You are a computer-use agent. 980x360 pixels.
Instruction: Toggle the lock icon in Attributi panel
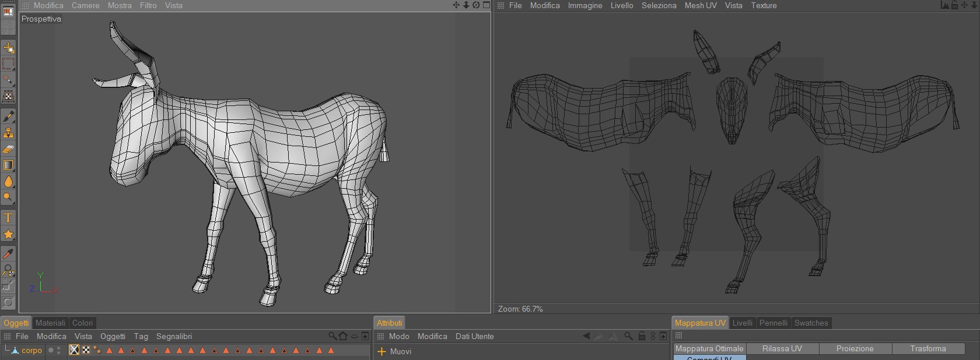[642, 336]
